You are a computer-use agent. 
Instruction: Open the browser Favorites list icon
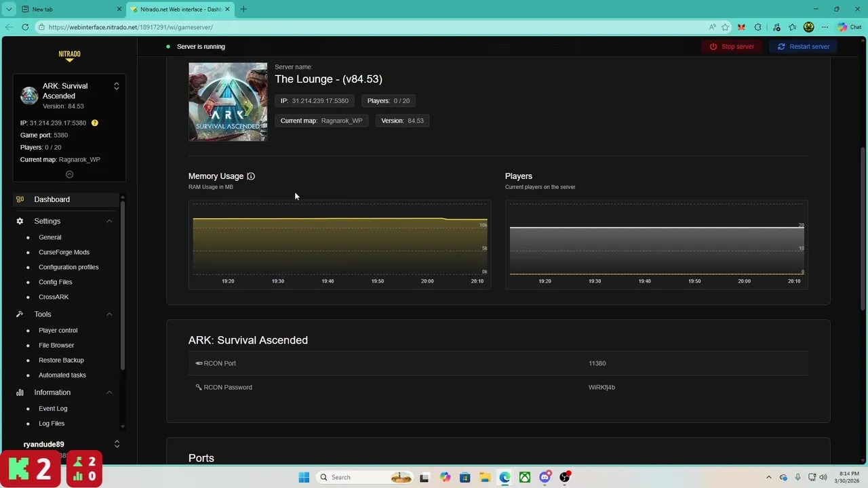coord(792,27)
